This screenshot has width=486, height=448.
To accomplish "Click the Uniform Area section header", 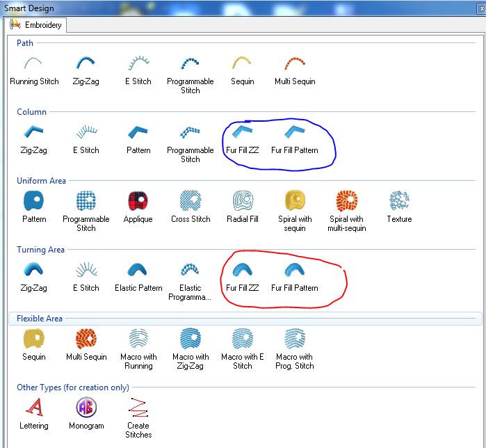I will [41, 180].
